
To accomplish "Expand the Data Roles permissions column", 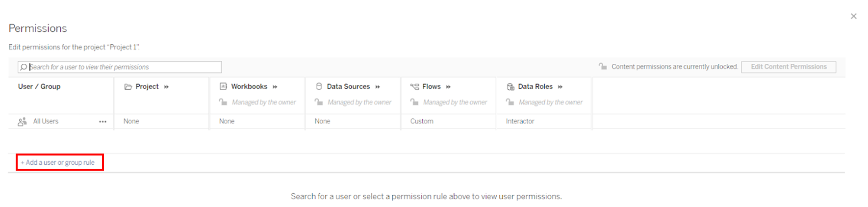I will tap(560, 87).
